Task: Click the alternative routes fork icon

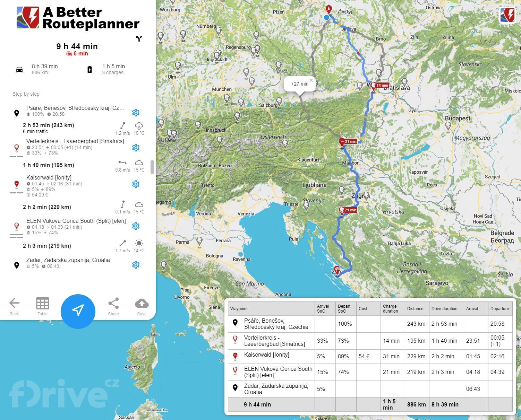Action: point(139,39)
